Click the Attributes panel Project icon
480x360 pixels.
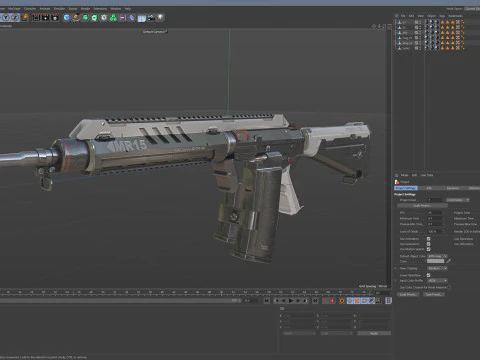[397, 182]
